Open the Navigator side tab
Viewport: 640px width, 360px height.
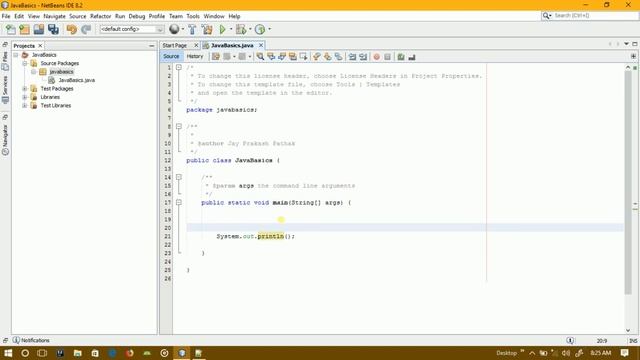[5, 140]
